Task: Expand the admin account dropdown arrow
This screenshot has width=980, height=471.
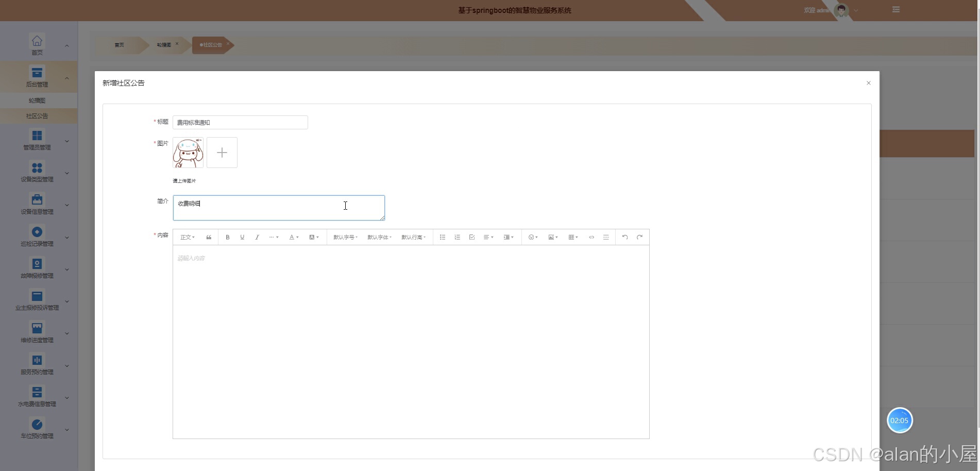Action: (856, 10)
